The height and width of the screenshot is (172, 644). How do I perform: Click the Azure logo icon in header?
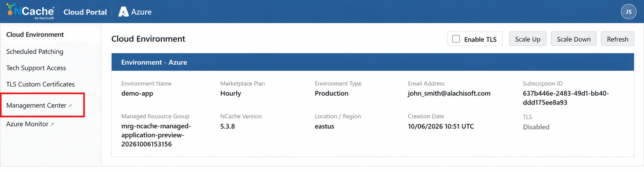123,12
